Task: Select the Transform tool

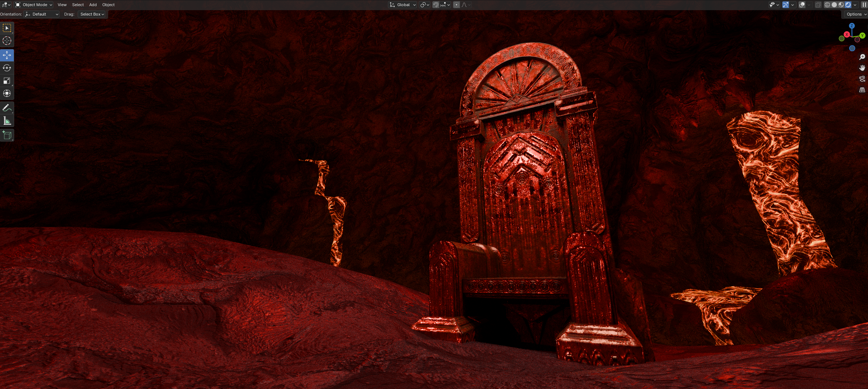Action: click(7, 93)
